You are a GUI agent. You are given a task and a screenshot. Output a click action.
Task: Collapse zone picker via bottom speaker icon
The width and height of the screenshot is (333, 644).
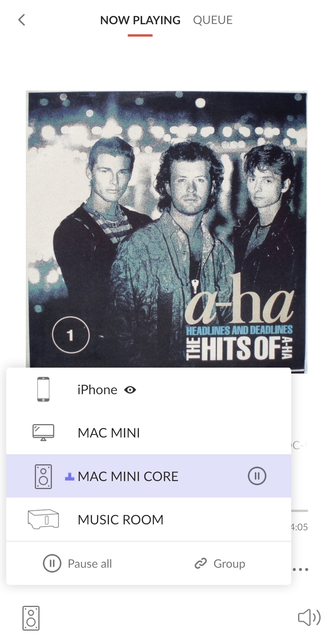click(31, 618)
